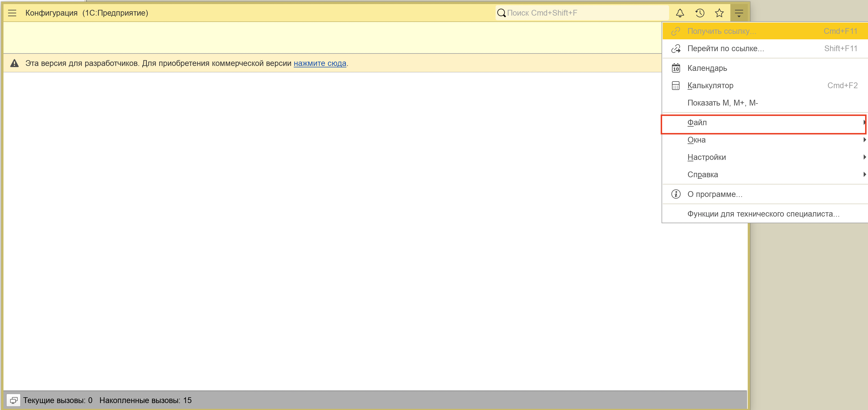Toggle the service and settings menu button
This screenshot has height=410, width=868.
(x=739, y=13)
